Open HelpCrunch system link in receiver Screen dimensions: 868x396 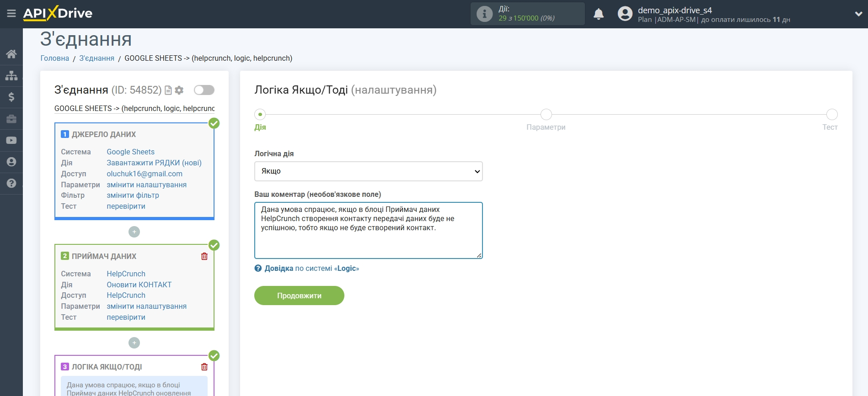[126, 274]
